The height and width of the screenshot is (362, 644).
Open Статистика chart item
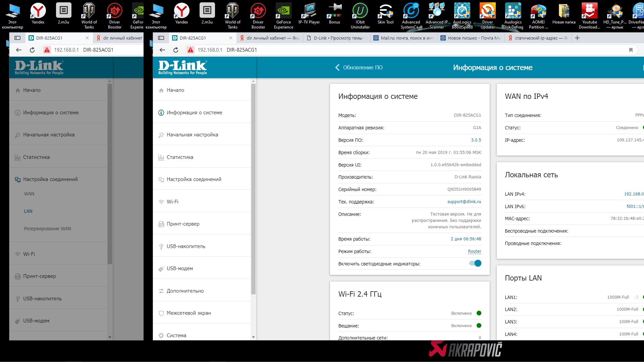(180, 157)
